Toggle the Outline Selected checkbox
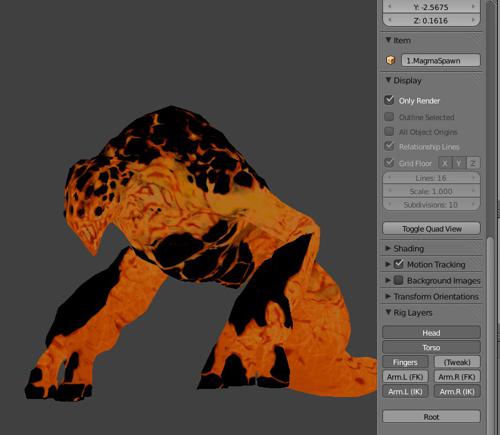The image size is (500, 435). click(x=389, y=117)
